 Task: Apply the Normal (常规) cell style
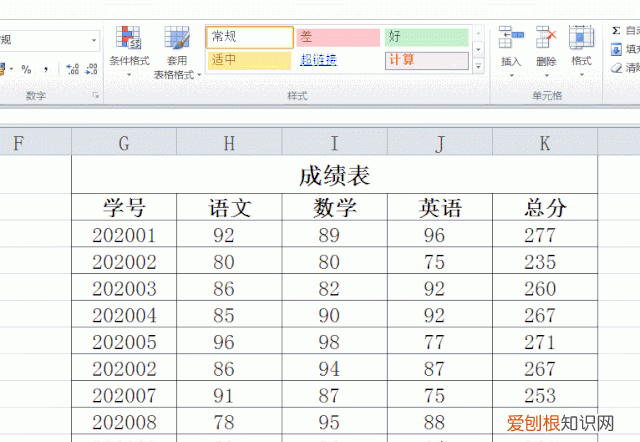[x=249, y=37]
